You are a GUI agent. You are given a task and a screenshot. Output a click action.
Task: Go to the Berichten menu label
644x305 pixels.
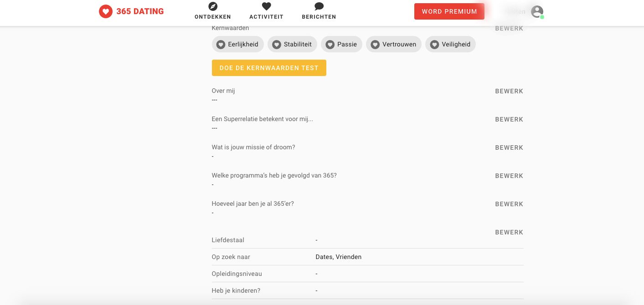[x=319, y=17]
